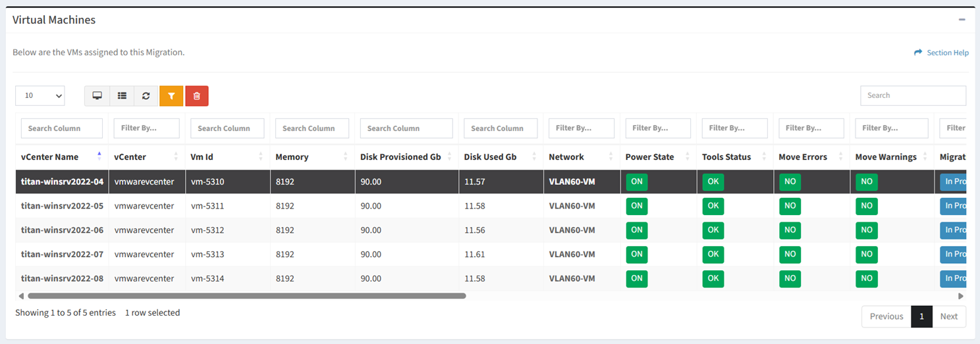Select the titan-winsrv2022-08 row name
Screen dimensions: 980x344
click(x=62, y=278)
